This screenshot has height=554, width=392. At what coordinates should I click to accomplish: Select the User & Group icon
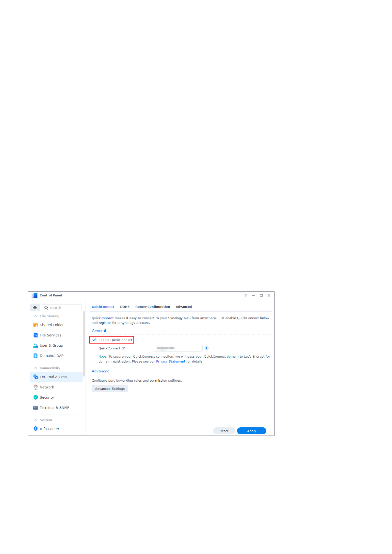(x=36, y=345)
